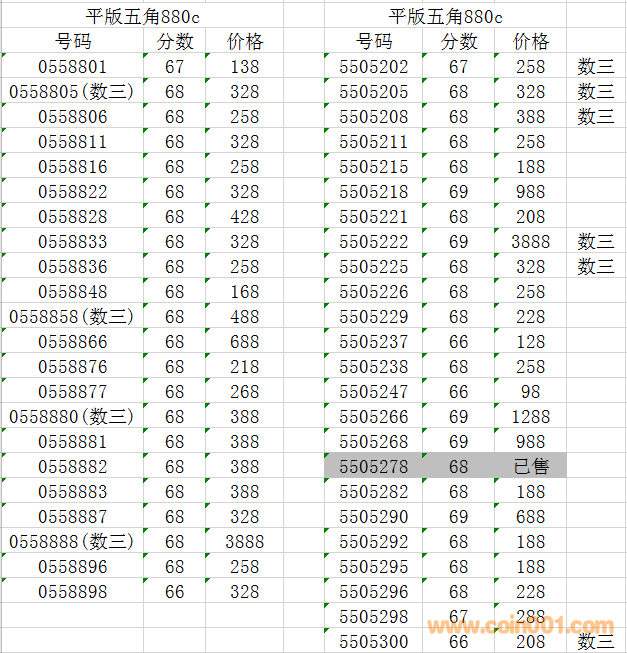
Task: Click the "数三" note beside 5505202
Action: [x=596, y=67]
